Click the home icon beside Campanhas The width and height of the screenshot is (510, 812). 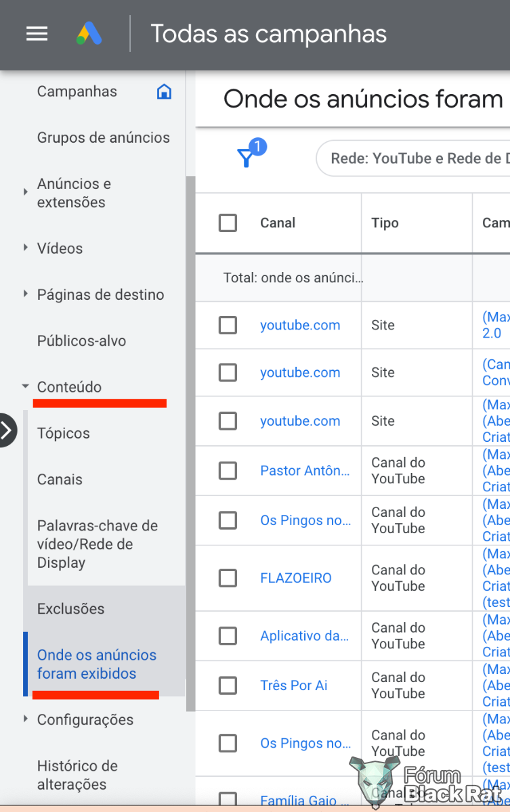[164, 91]
